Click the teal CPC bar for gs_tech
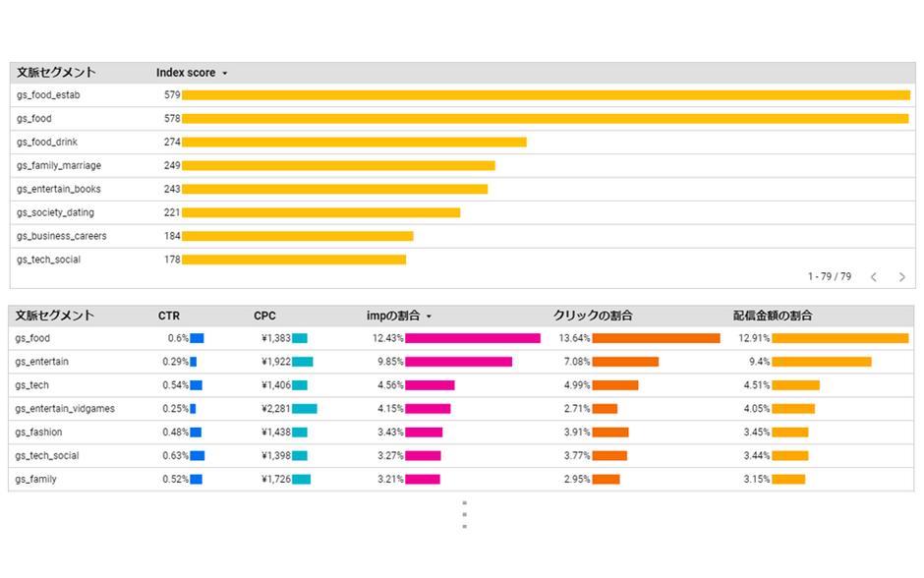924x578 pixels. 300,385
